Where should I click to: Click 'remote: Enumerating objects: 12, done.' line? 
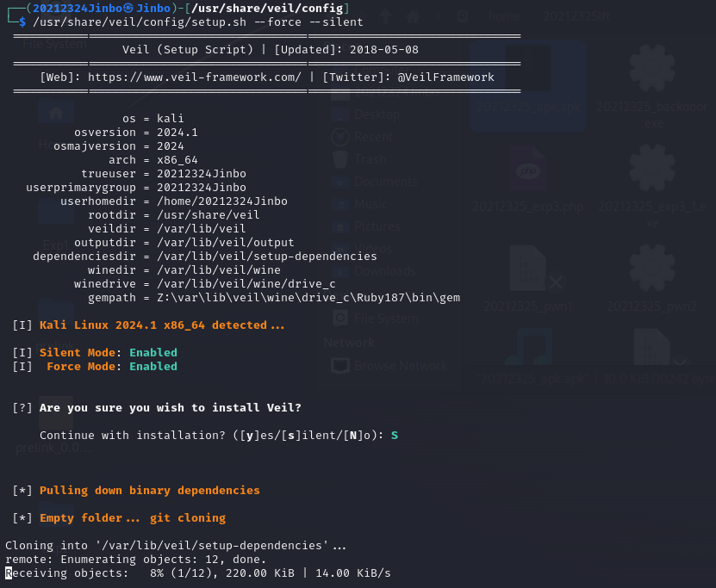[x=135, y=560]
